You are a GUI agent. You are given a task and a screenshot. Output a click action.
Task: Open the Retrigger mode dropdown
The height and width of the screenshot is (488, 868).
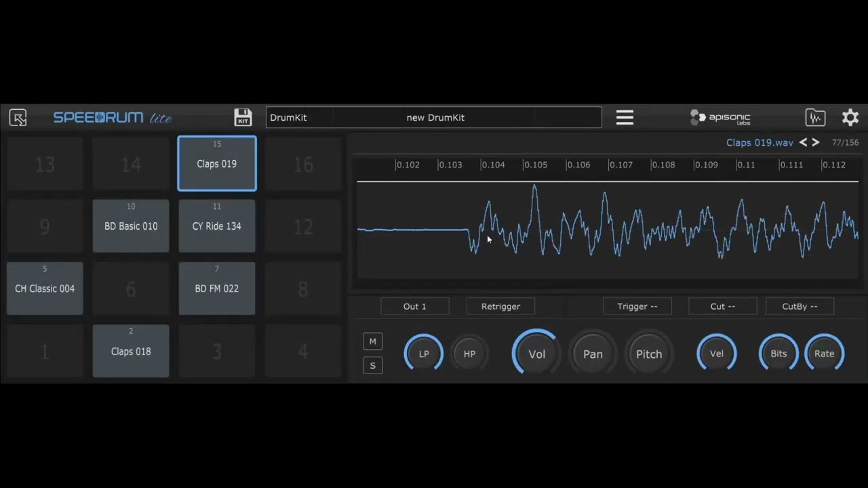500,306
